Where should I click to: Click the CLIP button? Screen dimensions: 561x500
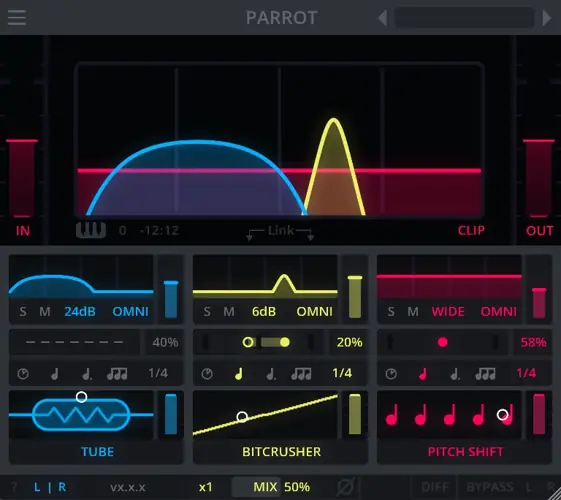tap(471, 230)
